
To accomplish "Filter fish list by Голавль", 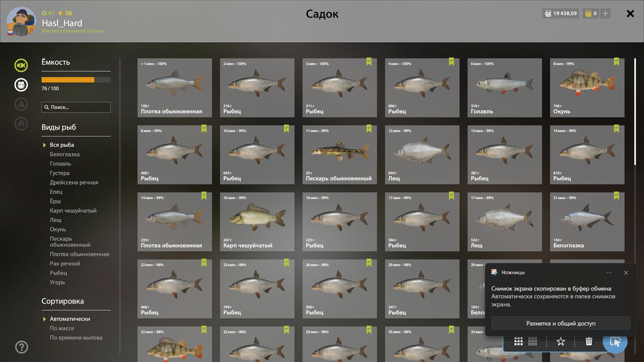I will [60, 164].
